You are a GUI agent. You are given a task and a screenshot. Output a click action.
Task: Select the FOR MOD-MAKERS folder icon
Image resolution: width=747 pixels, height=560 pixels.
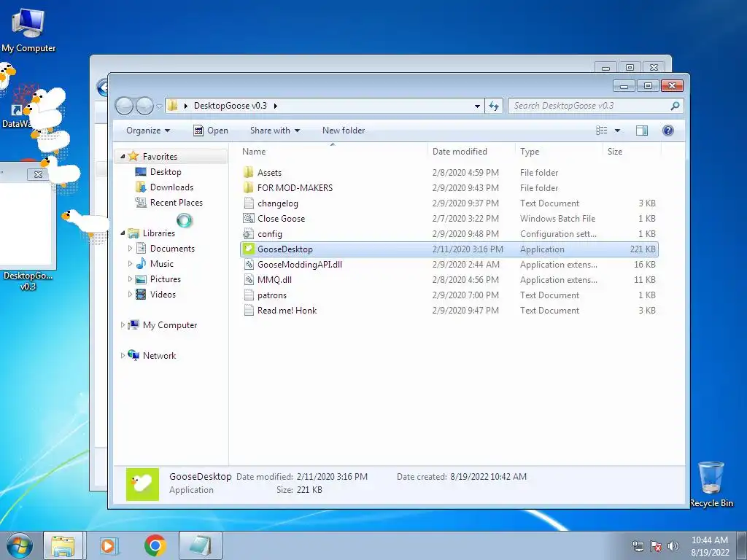tap(248, 187)
